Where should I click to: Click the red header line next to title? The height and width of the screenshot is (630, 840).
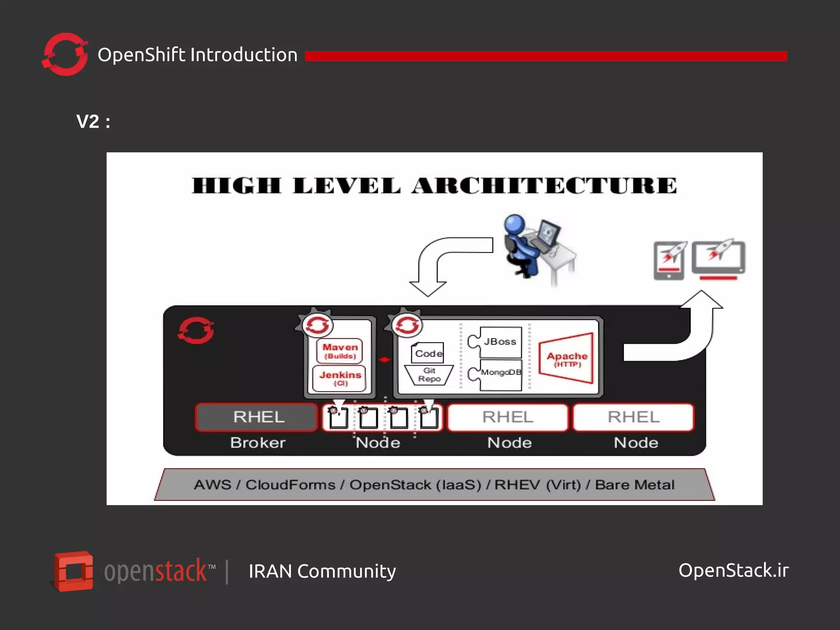[546, 56]
